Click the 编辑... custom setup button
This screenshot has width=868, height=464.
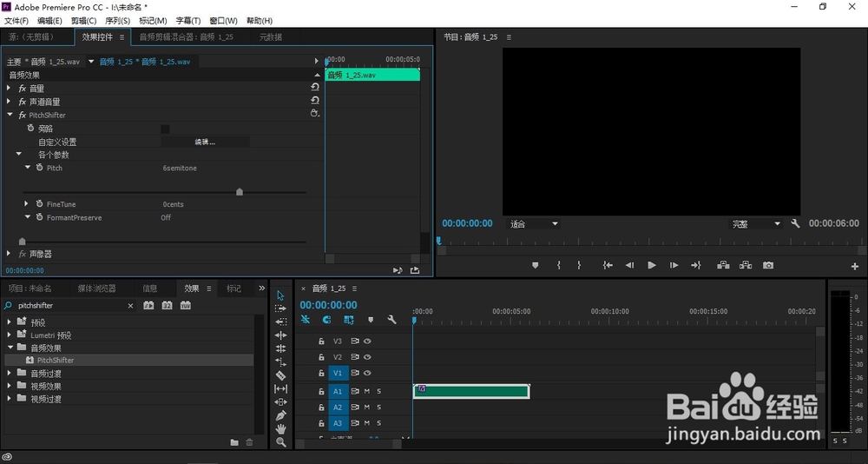(205, 142)
